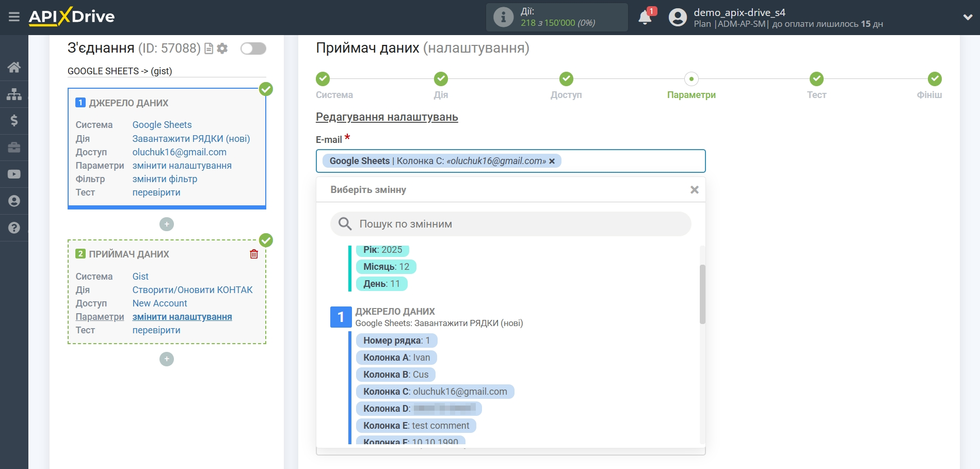Screen dimensions: 980x469
Task: Toggle the connection on/off switch
Action: click(253, 48)
